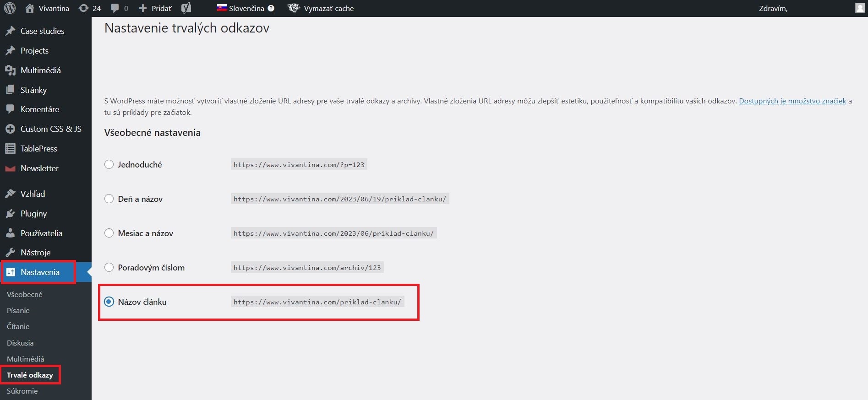Click the help question mark beside Slovenčina

coord(271,8)
